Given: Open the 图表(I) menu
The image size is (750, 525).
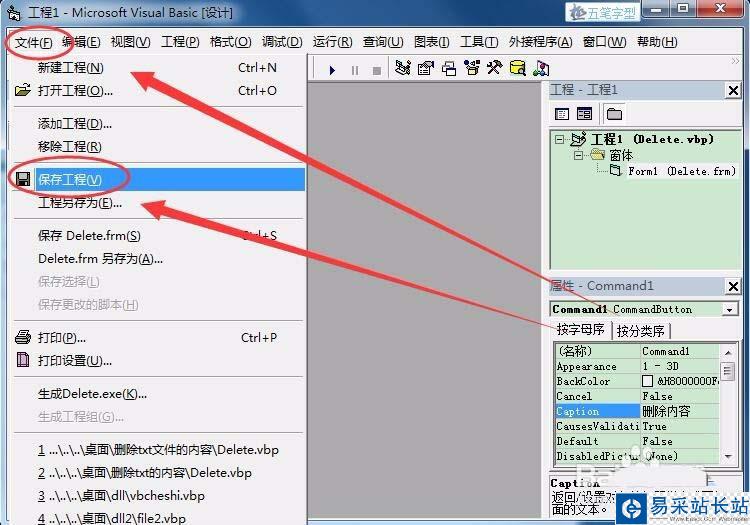Looking at the screenshot, I should coord(431,42).
